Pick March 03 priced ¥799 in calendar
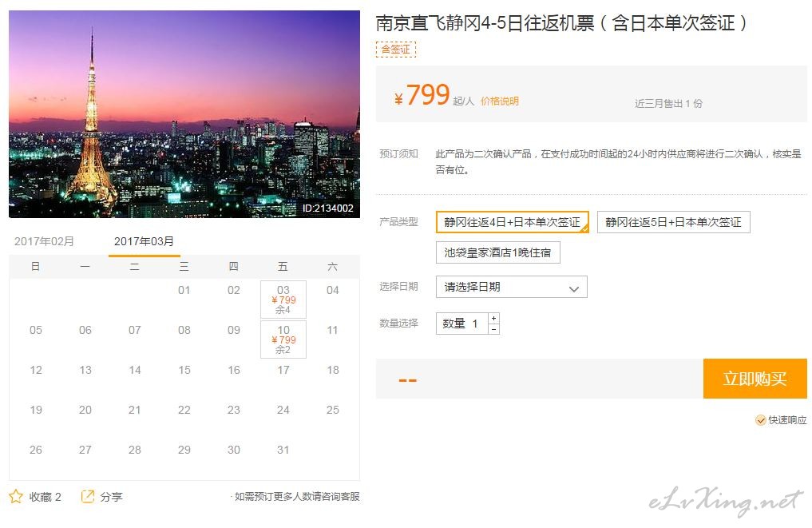This screenshot has width=812, height=528. [283, 300]
